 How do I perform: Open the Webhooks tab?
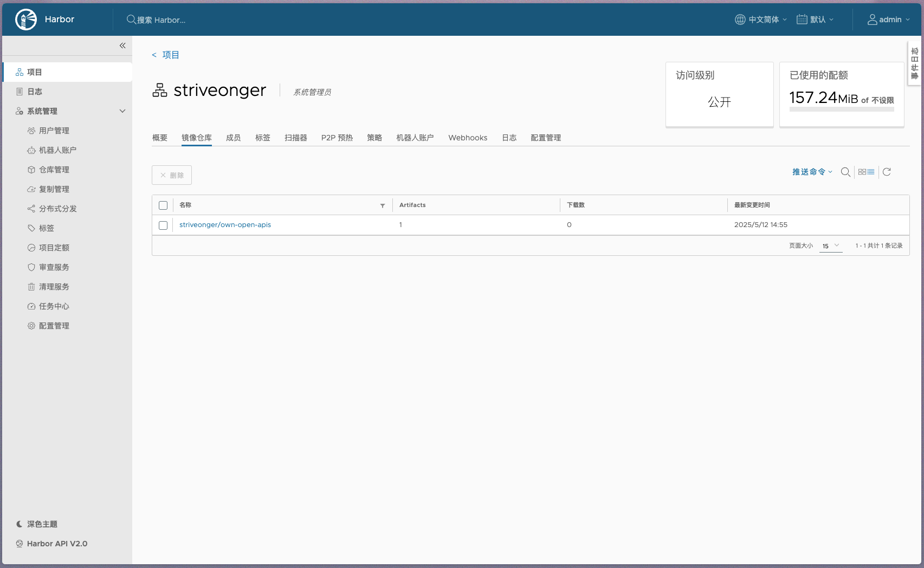[468, 138]
